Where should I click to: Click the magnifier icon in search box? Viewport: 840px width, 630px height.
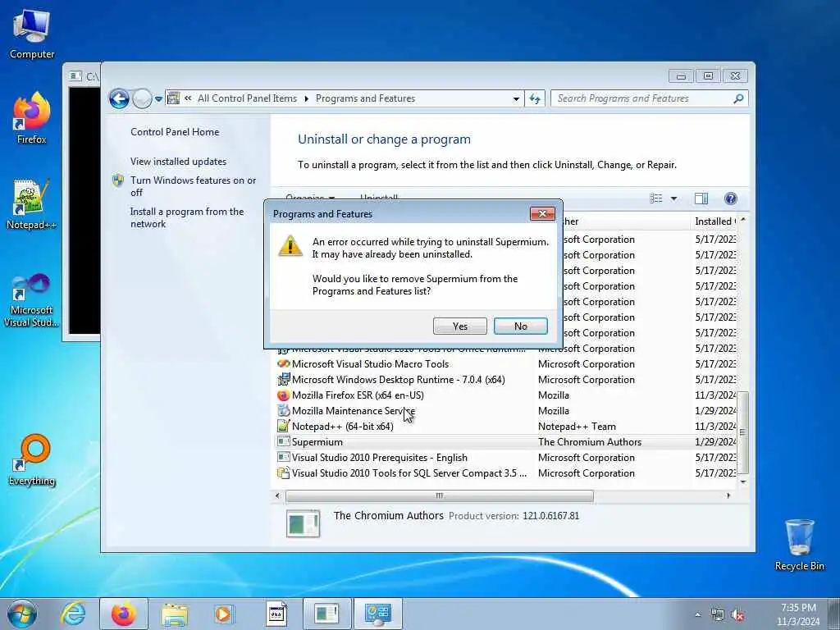coord(738,98)
